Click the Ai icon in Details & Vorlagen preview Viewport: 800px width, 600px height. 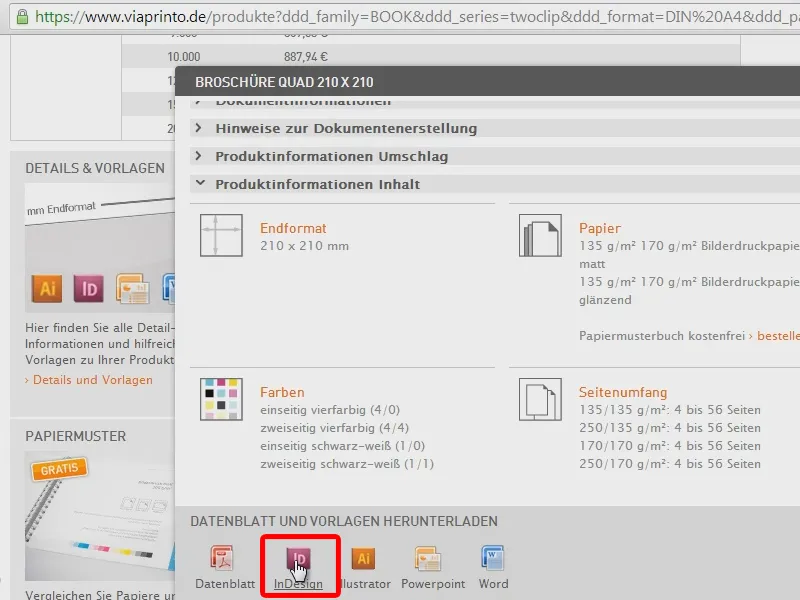click(x=46, y=287)
